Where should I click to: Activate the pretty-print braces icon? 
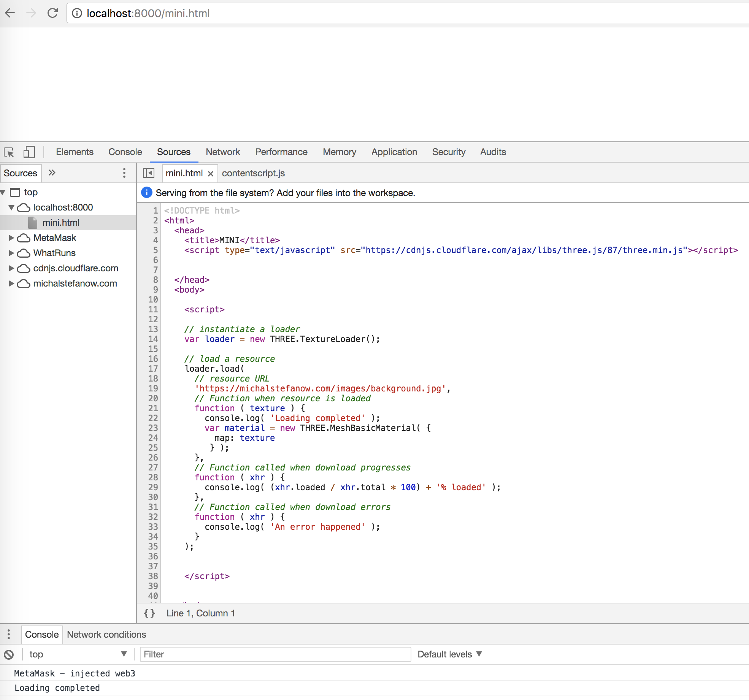149,613
